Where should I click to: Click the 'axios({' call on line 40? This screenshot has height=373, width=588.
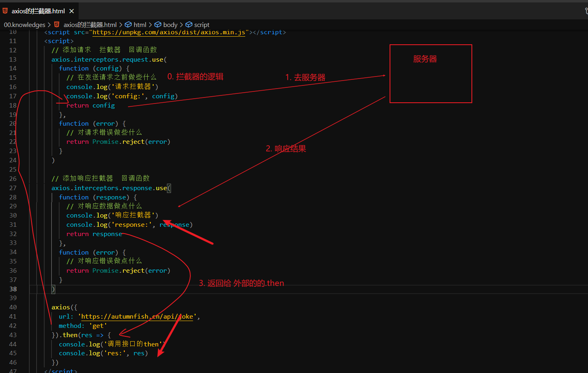[65, 307]
